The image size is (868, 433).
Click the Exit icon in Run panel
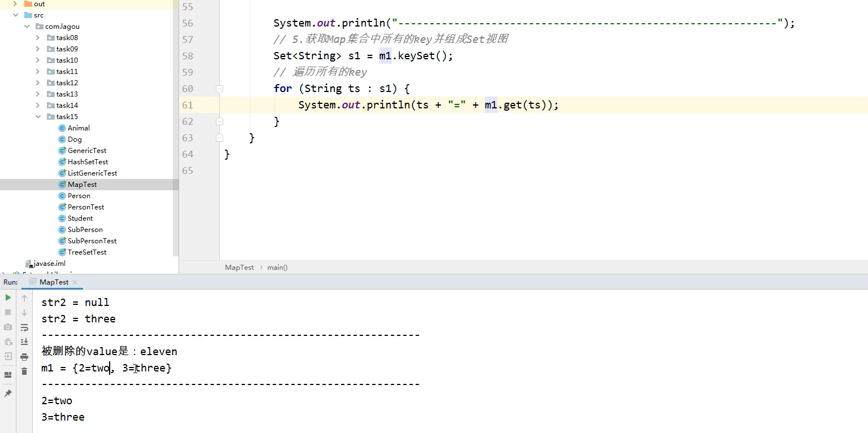pyautogui.click(x=8, y=356)
